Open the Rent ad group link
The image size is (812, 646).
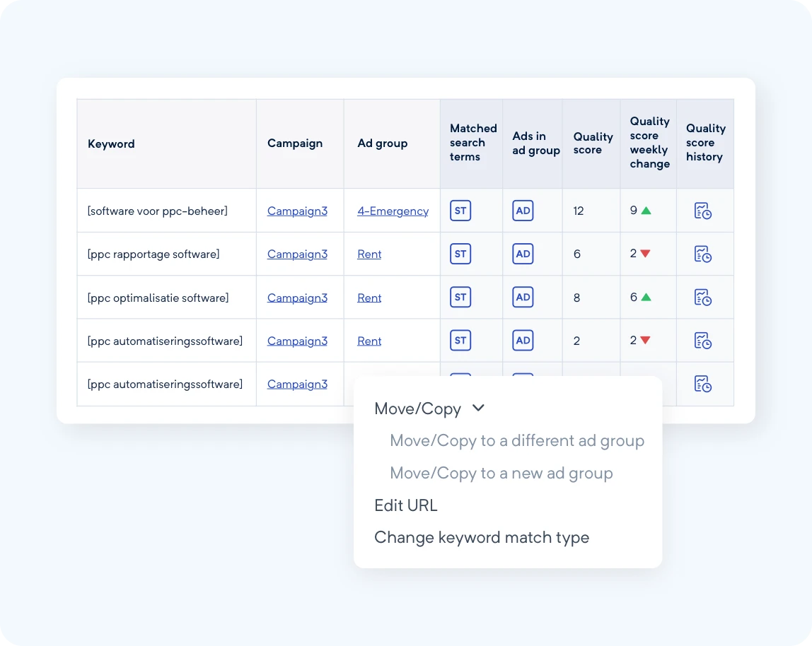click(x=369, y=253)
